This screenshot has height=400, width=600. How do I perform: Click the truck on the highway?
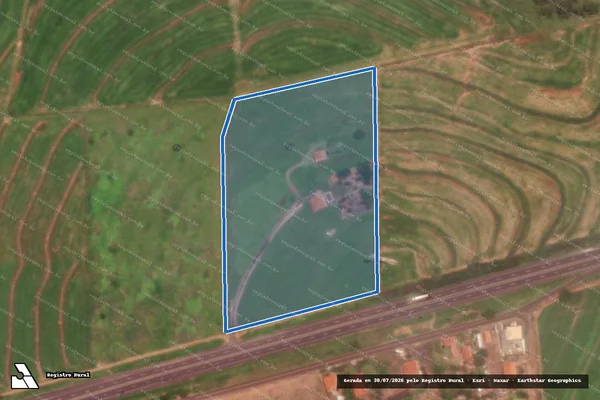click(419, 298)
